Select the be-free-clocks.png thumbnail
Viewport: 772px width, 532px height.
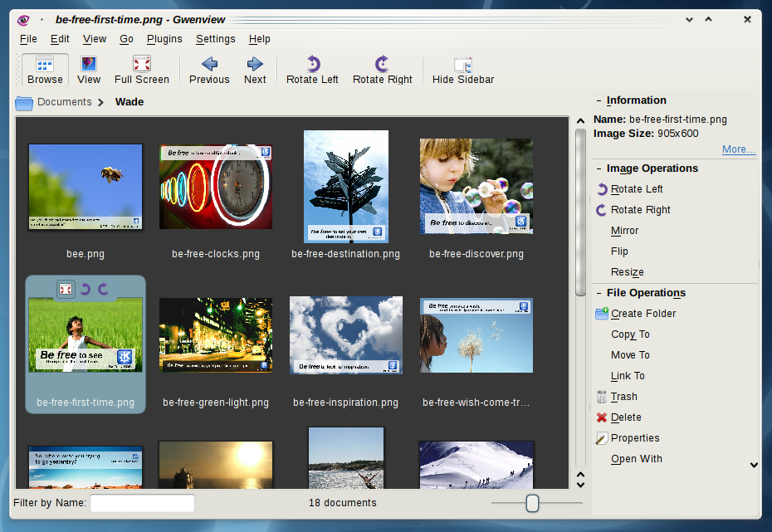216,187
